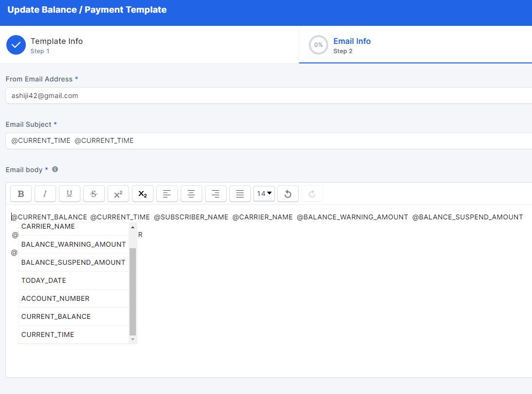Apply underline formatting button
532x394 pixels.
coord(70,194)
